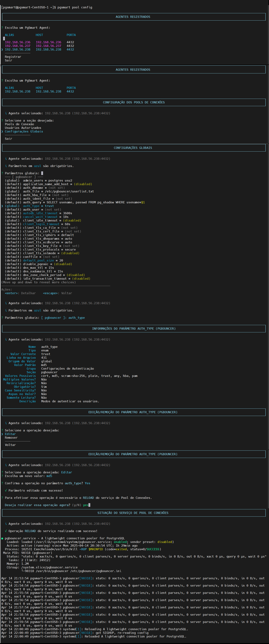The height and width of the screenshot is (644, 269).
Task: Click client_login_timeout = 60s
Action: 37,224
